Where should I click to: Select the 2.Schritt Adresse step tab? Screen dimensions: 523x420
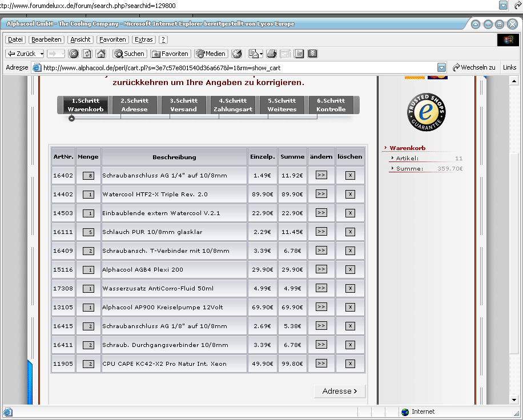[134, 105]
